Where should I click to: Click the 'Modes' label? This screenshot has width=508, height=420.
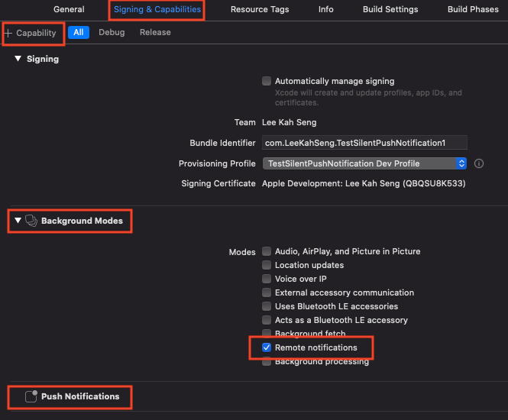pos(242,252)
